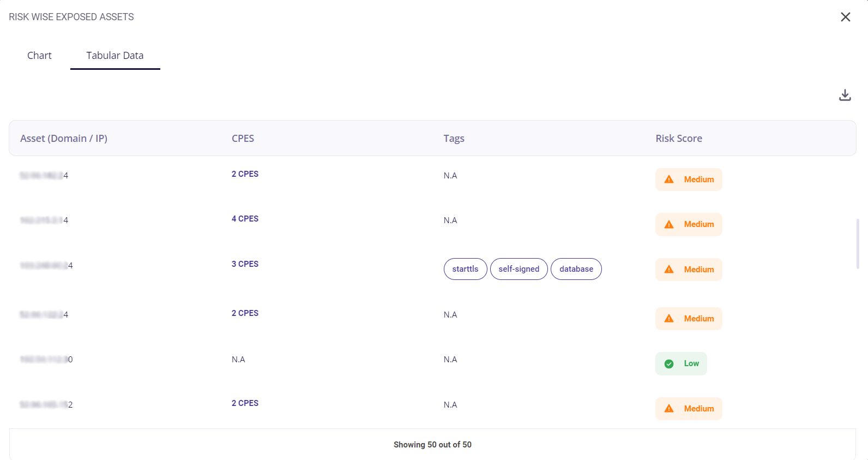The height and width of the screenshot is (460, 868).
Task: Click the IP address in the Low risk row
Action: pyautogui.click(x=46, y=360)
